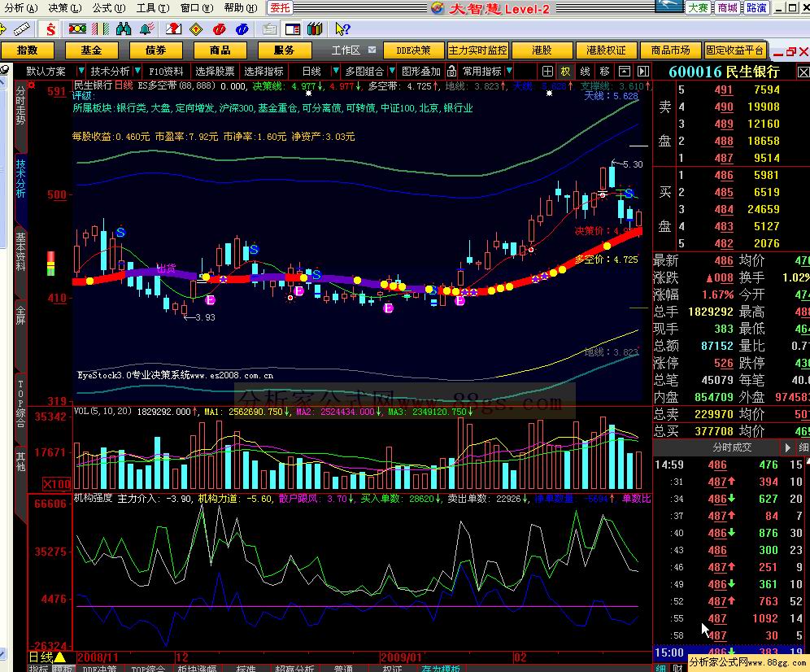Screen dimensions: 810x672
Task: Click 图形叠加 in the toolbar
Action: click(x=421, y=72)
